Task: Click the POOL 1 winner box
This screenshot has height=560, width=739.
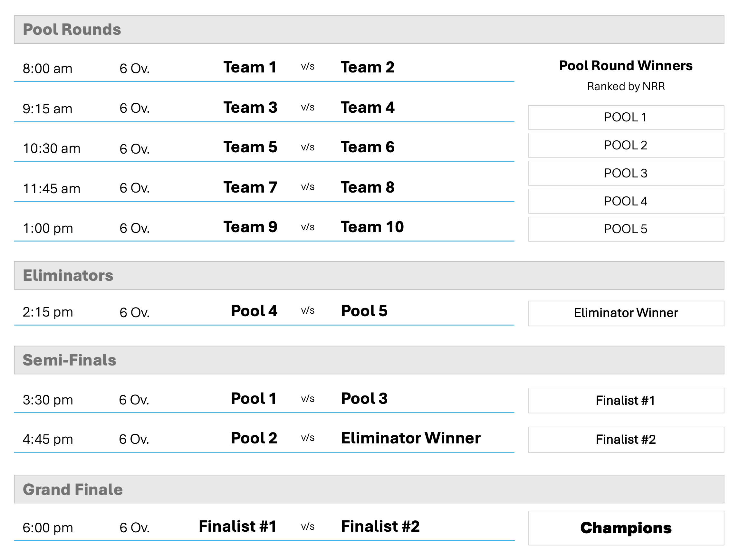Action: (626, 118)
